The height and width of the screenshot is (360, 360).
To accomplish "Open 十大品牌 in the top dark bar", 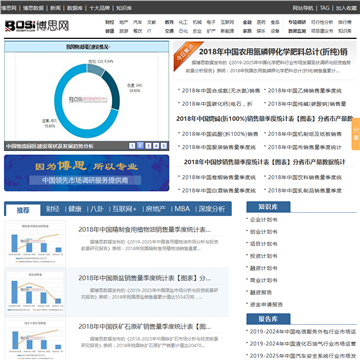I will click(x=99, y=8).
